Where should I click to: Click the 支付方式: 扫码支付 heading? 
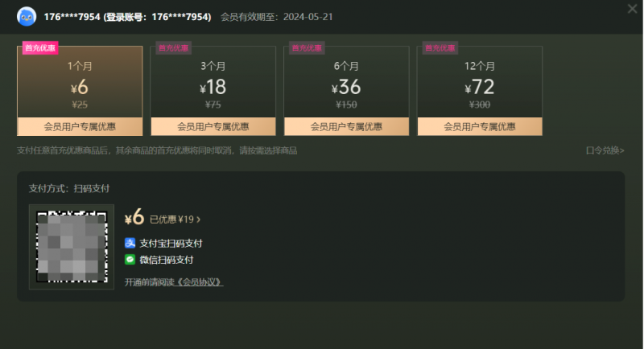69,188
